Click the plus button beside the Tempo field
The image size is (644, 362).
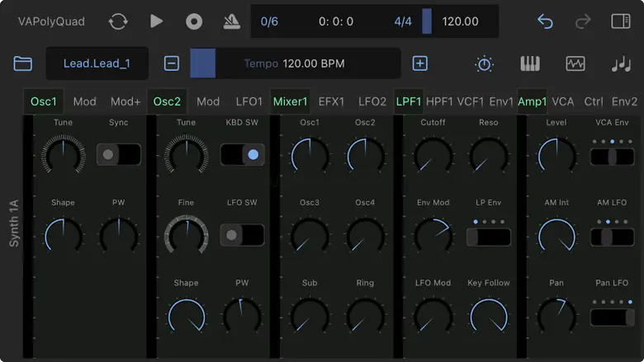(419, 63)
